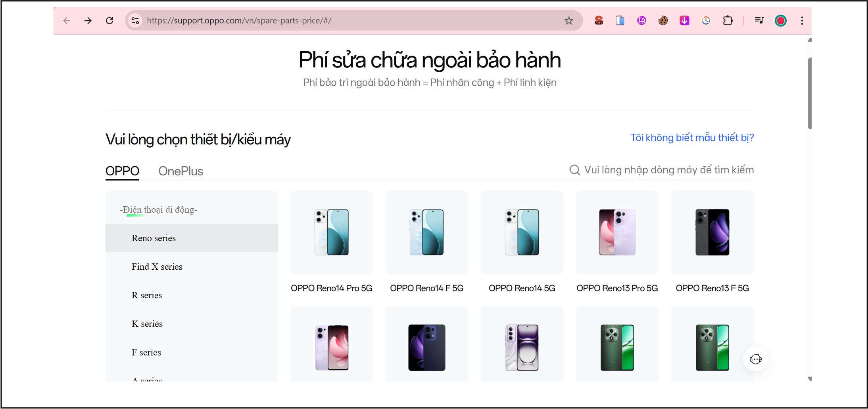The height and width of the screenshot is (409, 868).
Task: Open the 'Tôi không biết mẫu thiết bị?' link
Action: (x=692, y=137)
